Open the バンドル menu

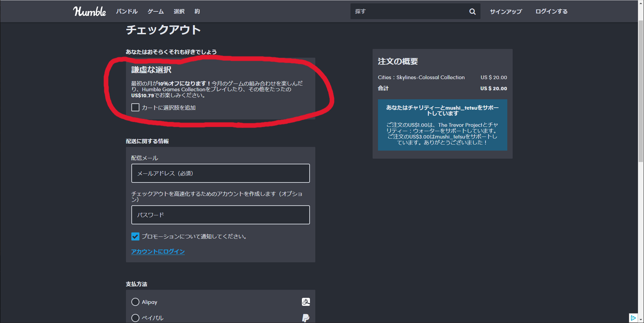tap(127, 11)
